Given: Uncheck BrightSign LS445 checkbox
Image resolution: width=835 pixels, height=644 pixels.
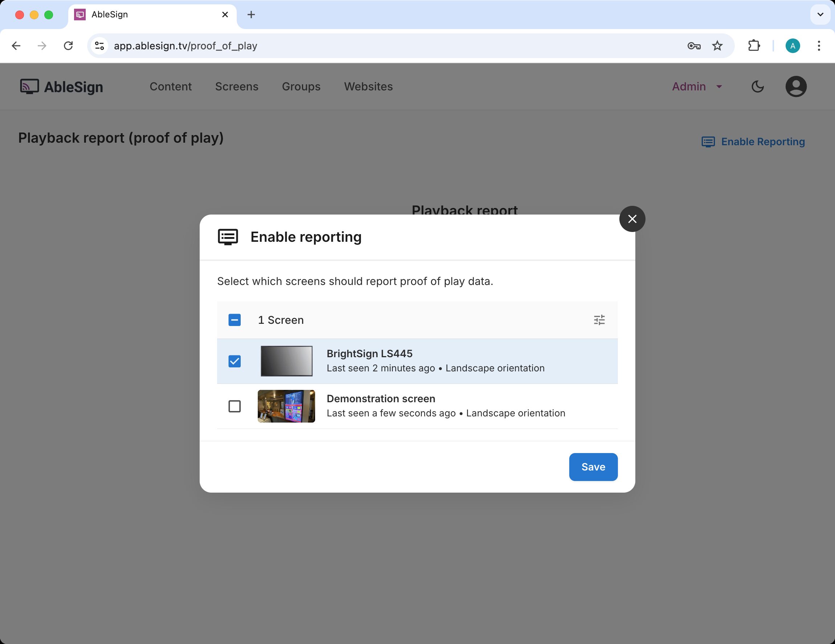Looking at the screenshot, I should point(235,361).
